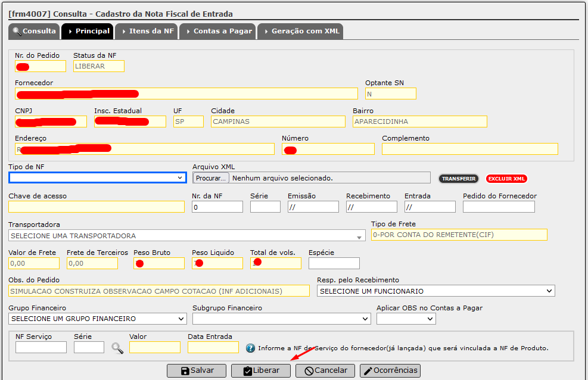Click the Procurar... file browse button
The image size is (588, 380).
coord(211,178)
